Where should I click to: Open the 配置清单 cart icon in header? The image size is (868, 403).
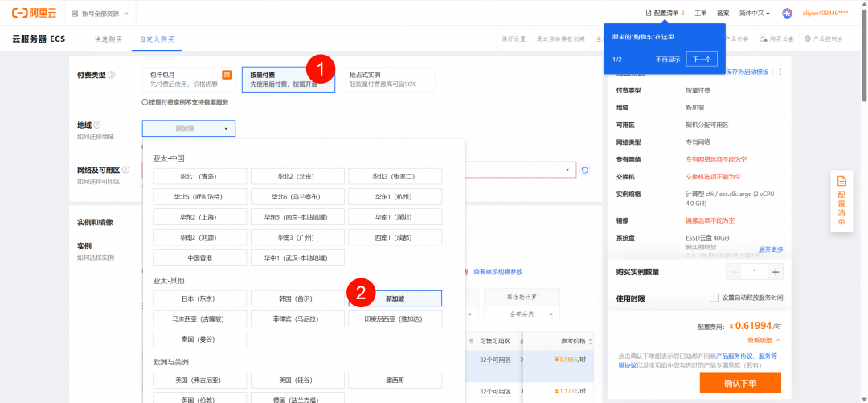[649, 13]
